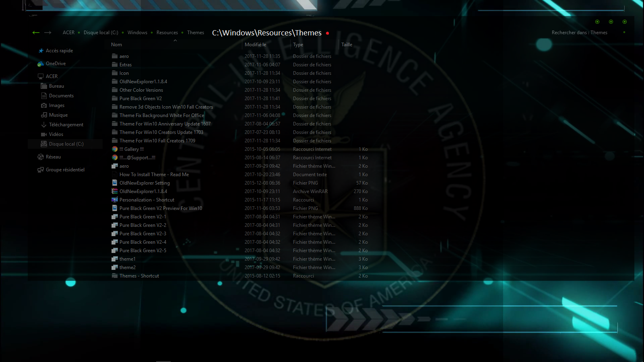This screenshot has height=362, width=644.
Task: Click the ACER breadcrumb segment
Action: 68,33
